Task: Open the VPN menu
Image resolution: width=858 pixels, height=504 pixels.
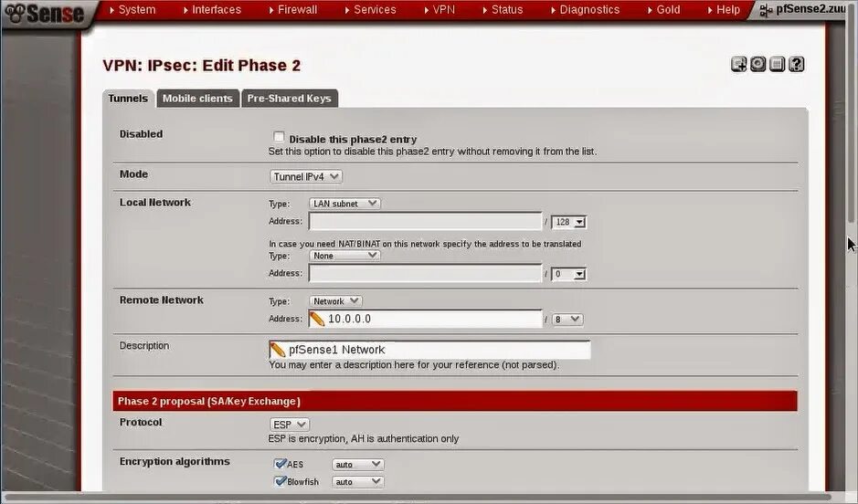Action: (x=440, y=10)
